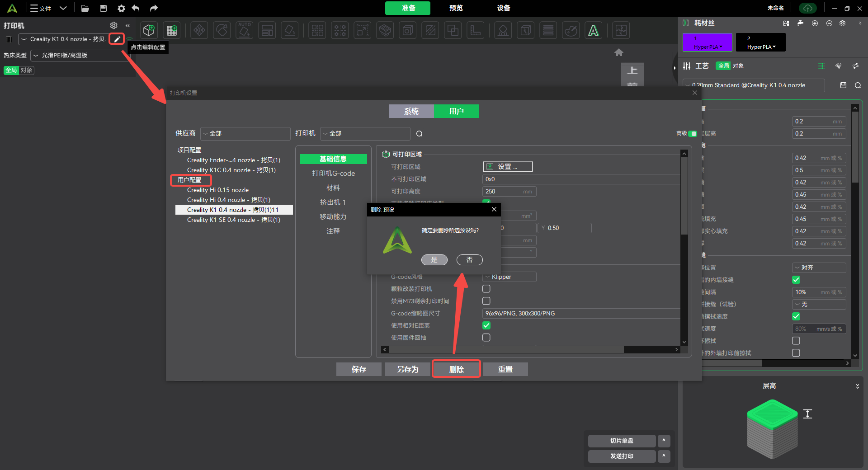The height and width of the screenshot is (470, 868).
Task: Uncheck the 使用相对E距离 checkbox
Action: pyautogui.click(x=486, y=325)
